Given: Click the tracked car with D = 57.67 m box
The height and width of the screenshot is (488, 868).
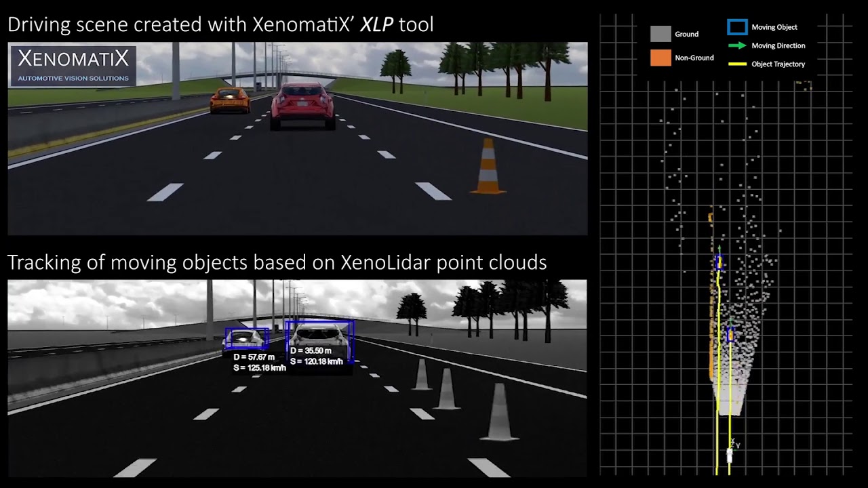Looking at the screenshot, I should [246, 339].
